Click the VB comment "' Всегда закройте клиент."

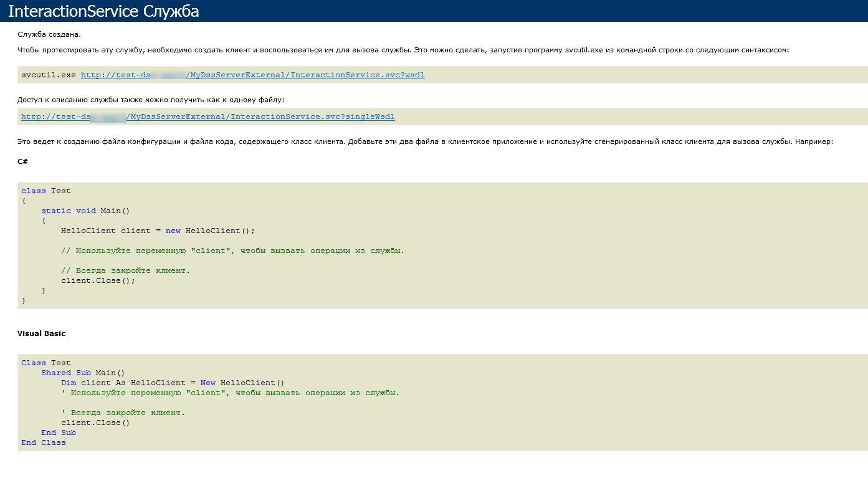click(123, 413)
